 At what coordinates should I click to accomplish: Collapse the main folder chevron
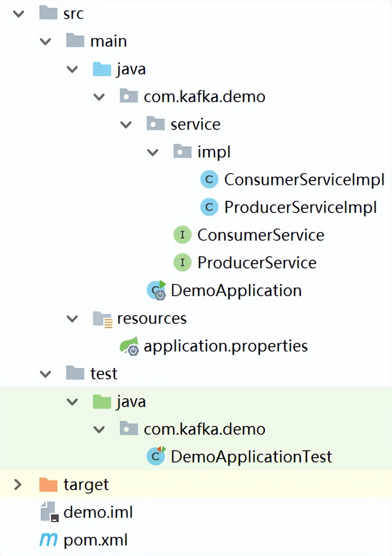pos(45,42)
